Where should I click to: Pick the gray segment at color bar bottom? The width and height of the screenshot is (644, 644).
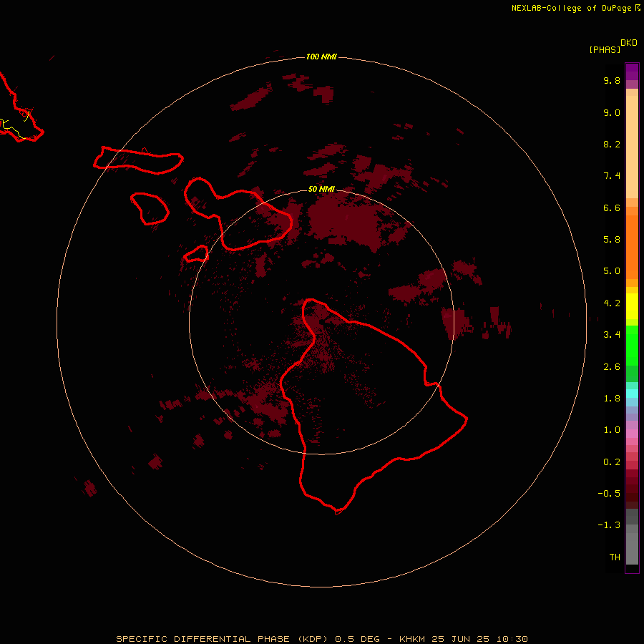coord(632,548)
